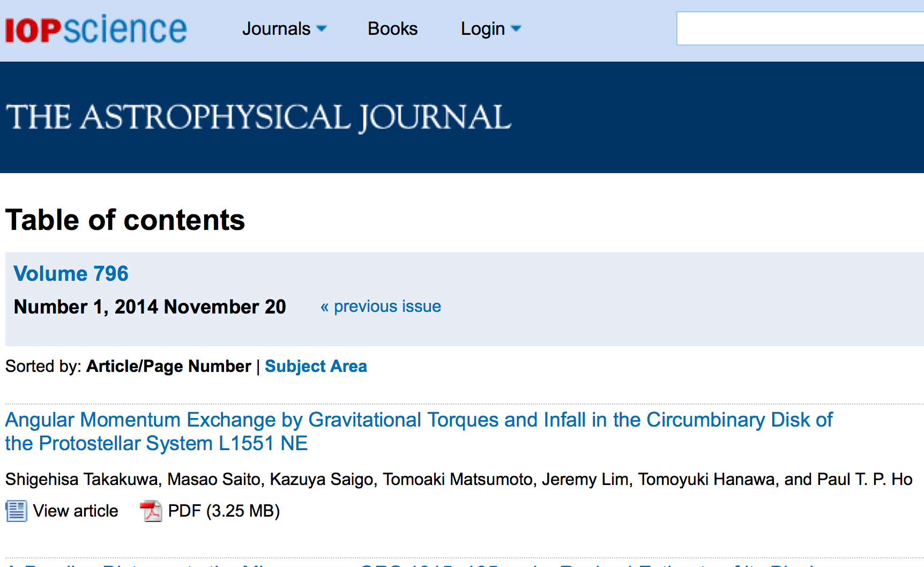Click the PDF file icon
This screenshot has height=567, width=924.
151,511
